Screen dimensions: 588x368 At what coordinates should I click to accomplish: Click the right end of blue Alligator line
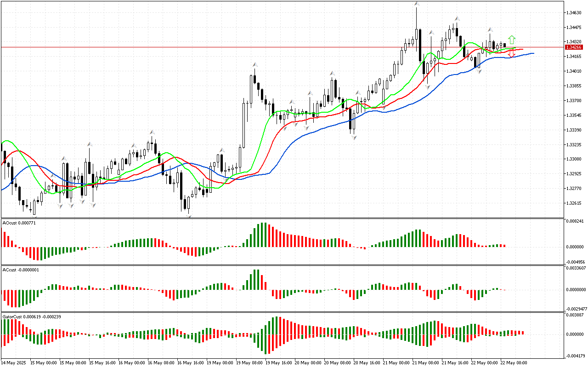pos(533,53)
